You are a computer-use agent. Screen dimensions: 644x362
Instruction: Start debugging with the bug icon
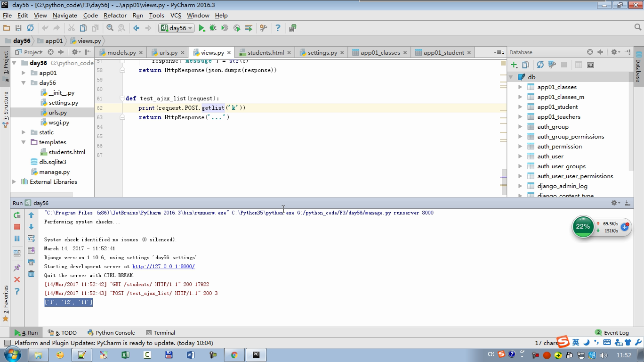(213, 28)
